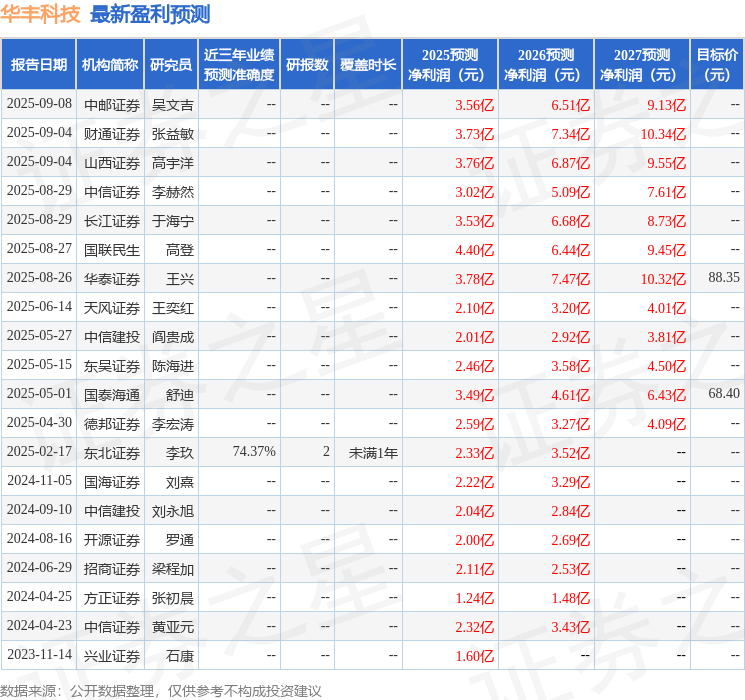
Task: Select analyst name 刘永旭
Action: pos(172,511)
